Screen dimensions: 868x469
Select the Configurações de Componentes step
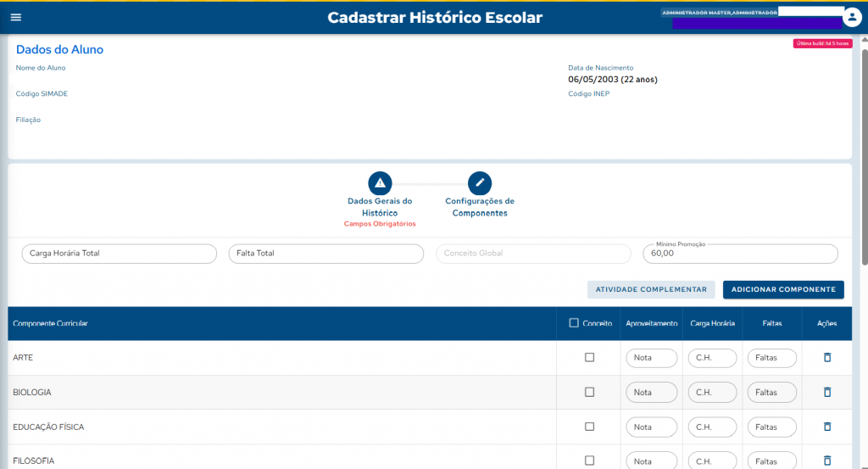point(480,207)
